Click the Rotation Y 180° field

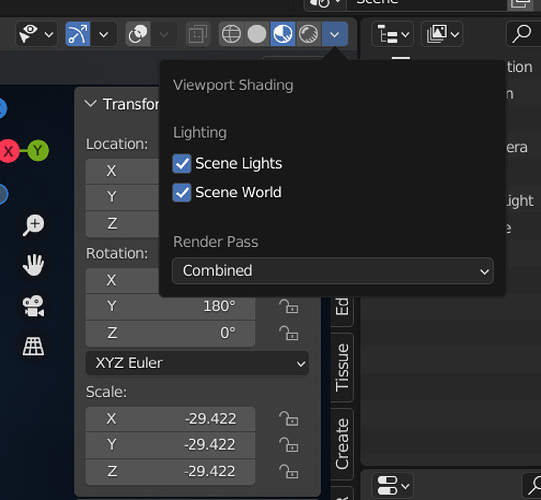[170, 306]
